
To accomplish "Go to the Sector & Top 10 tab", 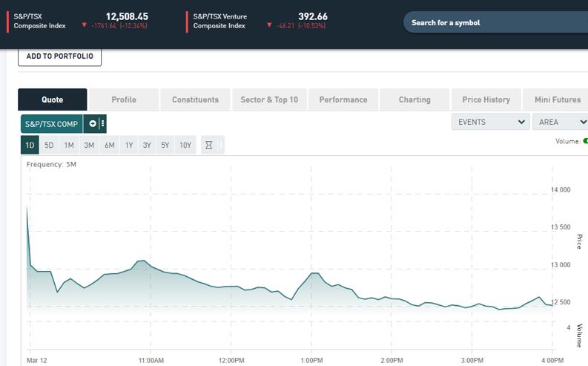I will coord(269,99).
